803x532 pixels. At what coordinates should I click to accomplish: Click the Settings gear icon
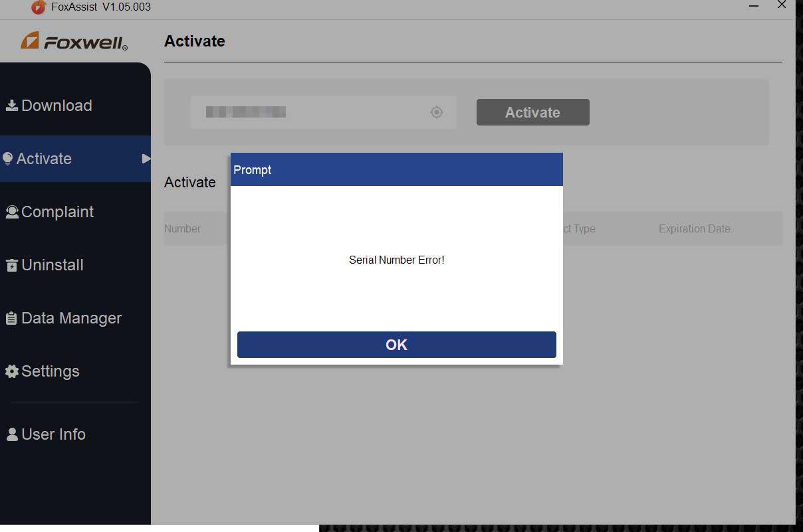(12, 371)
